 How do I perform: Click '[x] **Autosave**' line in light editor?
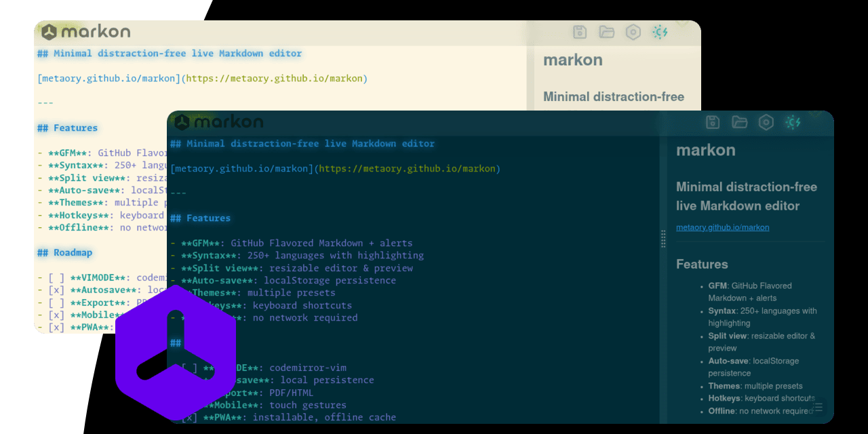(x=102, y=290)
